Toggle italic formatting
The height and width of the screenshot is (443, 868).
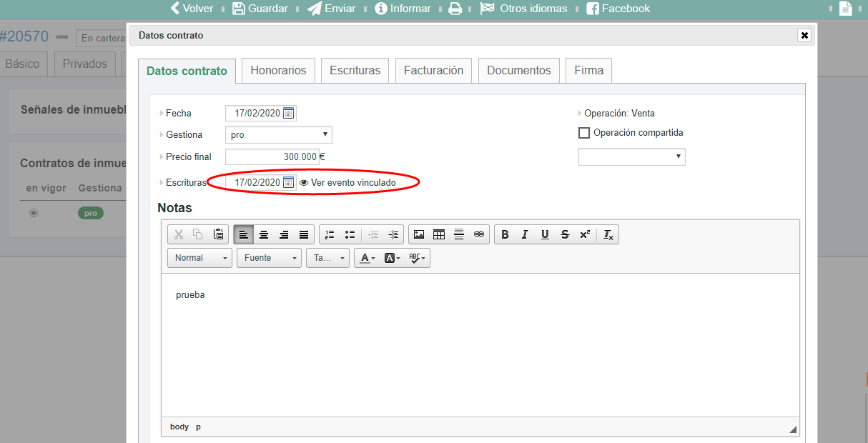(525, 234)
